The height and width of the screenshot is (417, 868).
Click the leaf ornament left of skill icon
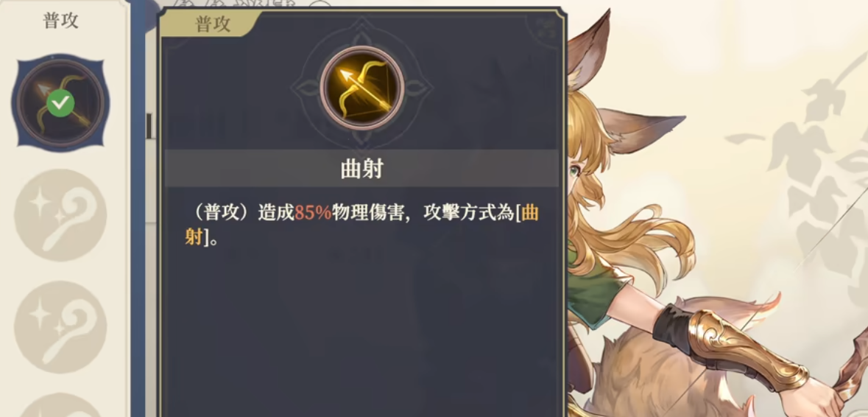click(x=305, y=89)
